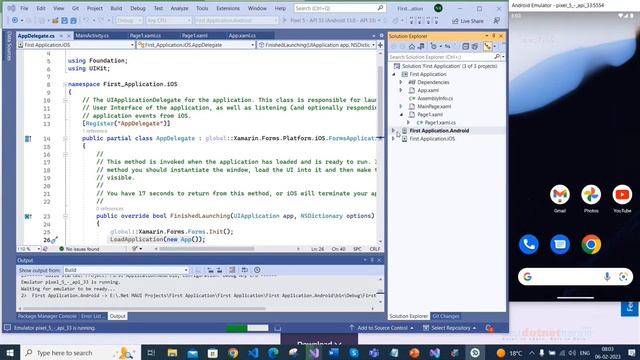The image size is (640, 360).
Task: Open the File menu
Action: click(x=24, y=8)
